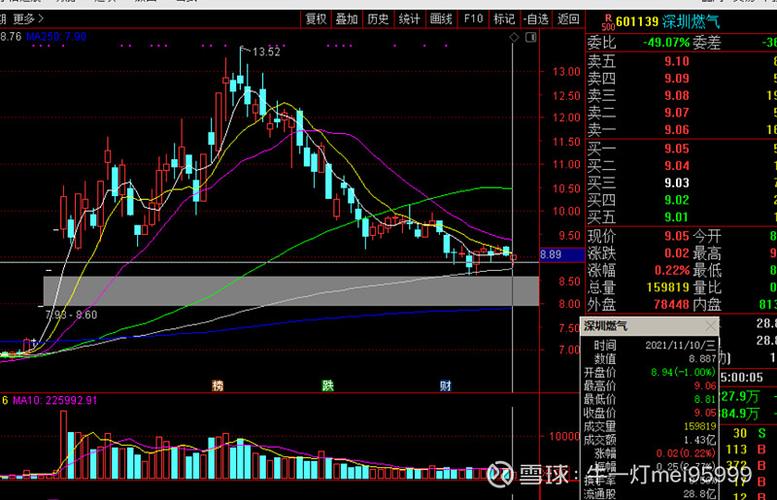Image resolution: width=777 pixels, height=500 pixels.
Task: Click the stock code 601139
Action: 637,22
